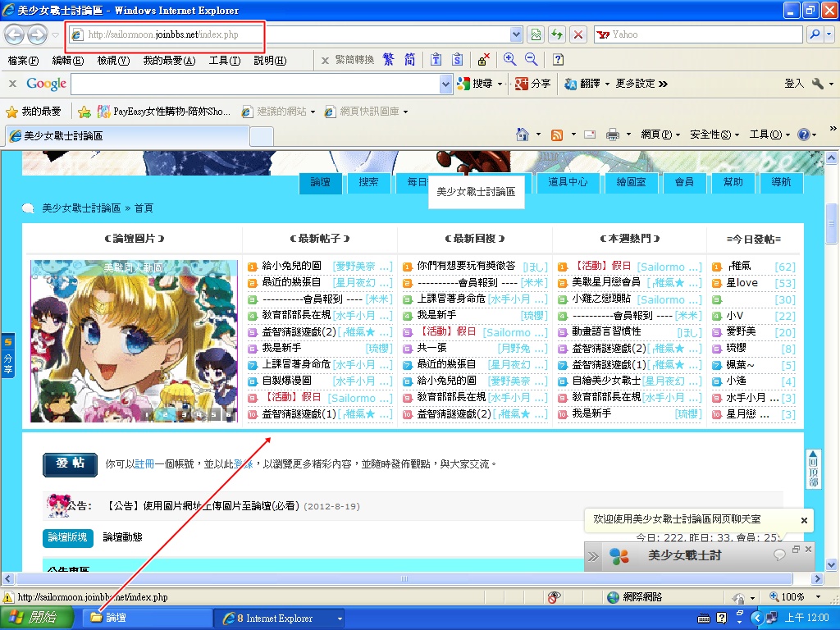This screenshot has height=630, width=840.
Task: Open the 工具(T) menu
Action: (225, 61)
